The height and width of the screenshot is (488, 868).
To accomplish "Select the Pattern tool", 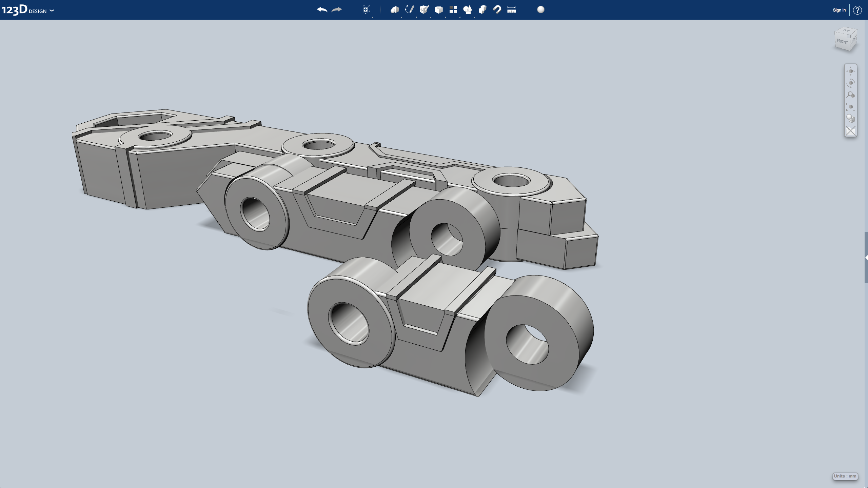I will 454,9.
